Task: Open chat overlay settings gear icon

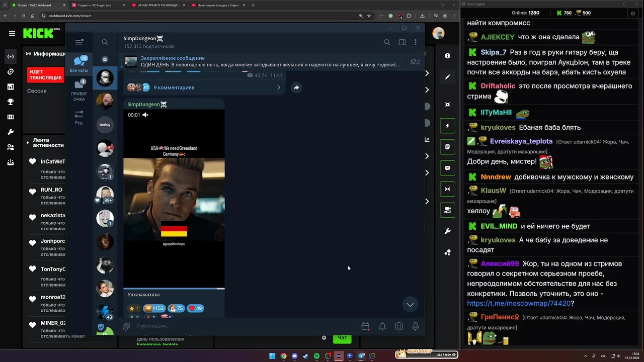Action: tap(633, 13)
